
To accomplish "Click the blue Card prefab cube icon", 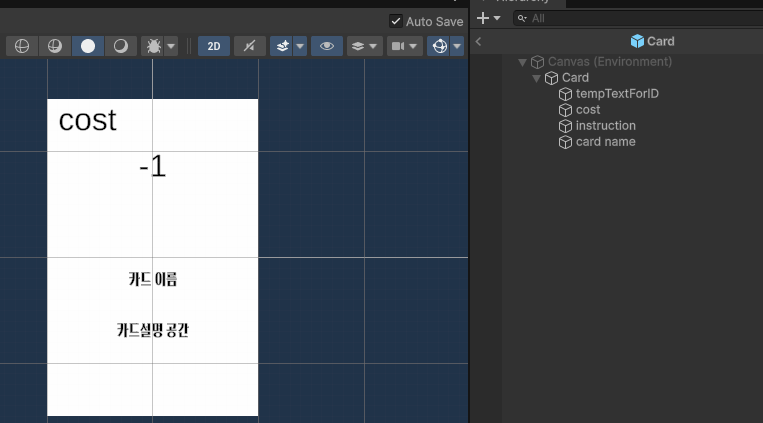I will [x=637, y=41].
